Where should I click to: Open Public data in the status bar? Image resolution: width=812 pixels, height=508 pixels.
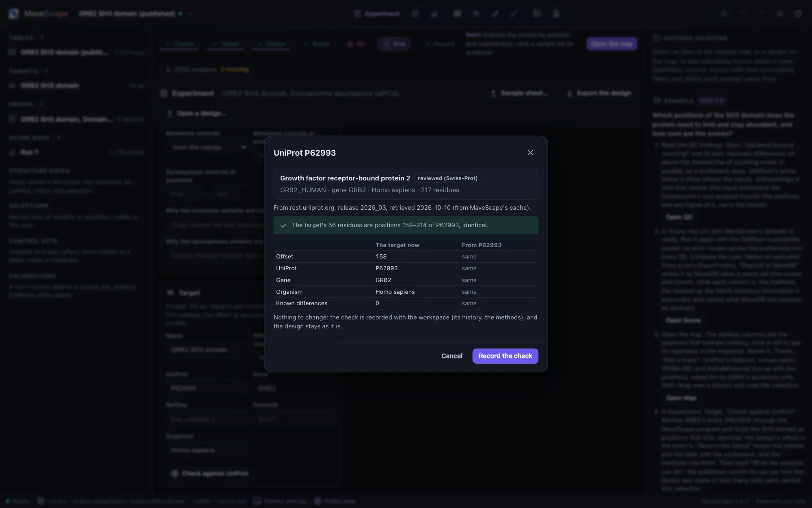coord(335,501)
